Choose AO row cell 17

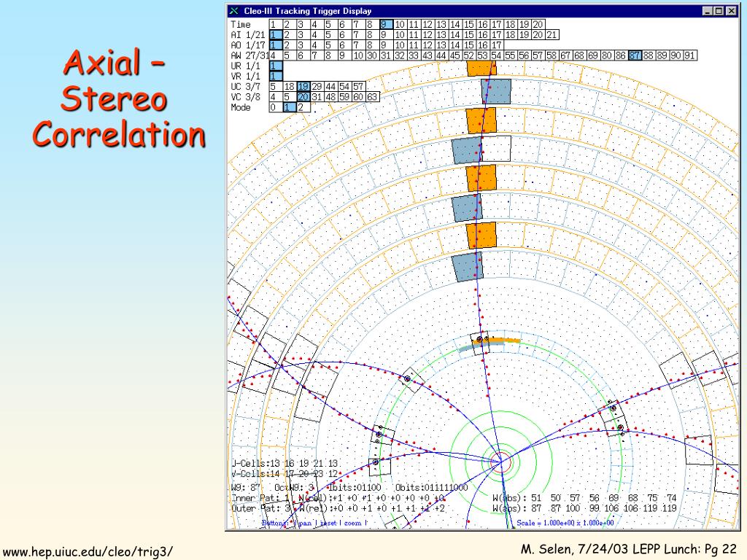496,45
